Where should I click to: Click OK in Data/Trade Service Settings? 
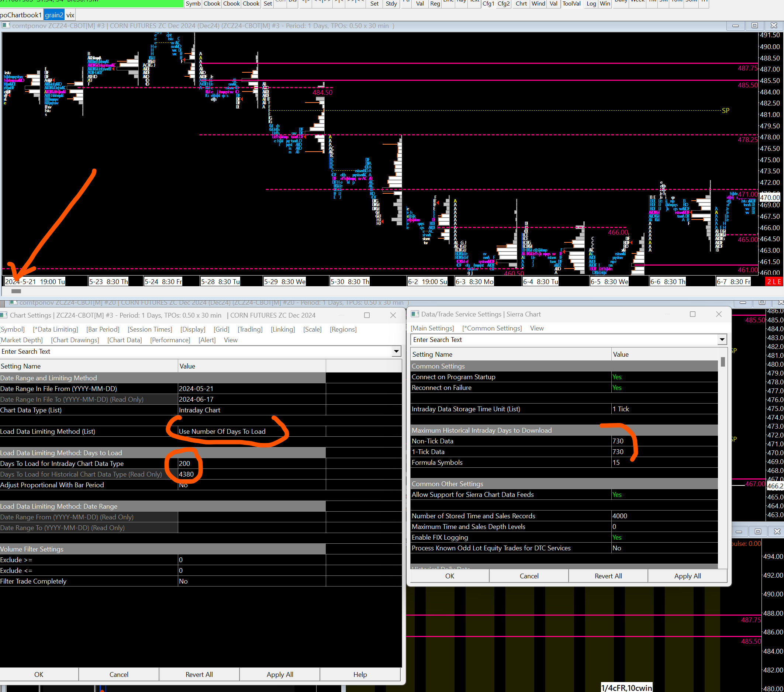(x=449, y=576)
